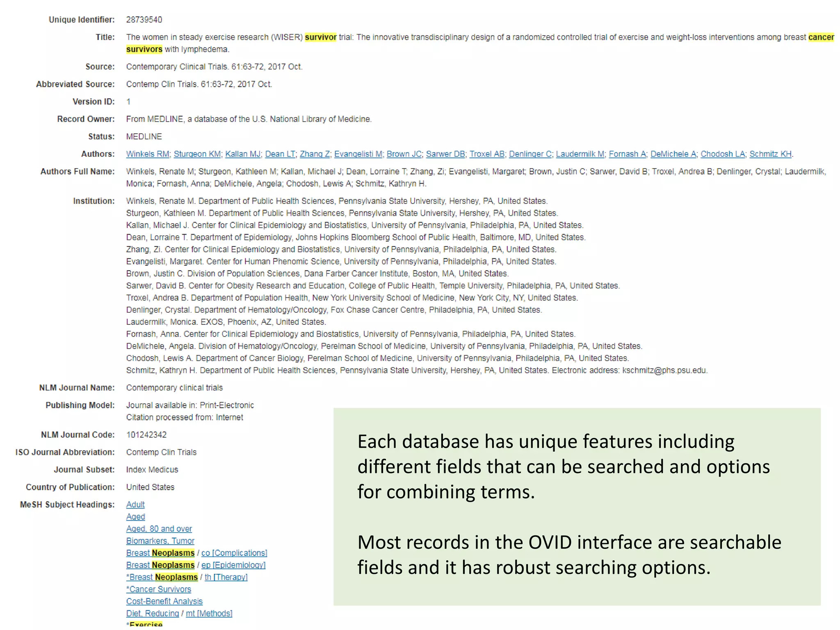Click institution line for Troxel, Andrea B.
Screen dimensions: 840x630
pyautogui.click(x=352, y=298)
